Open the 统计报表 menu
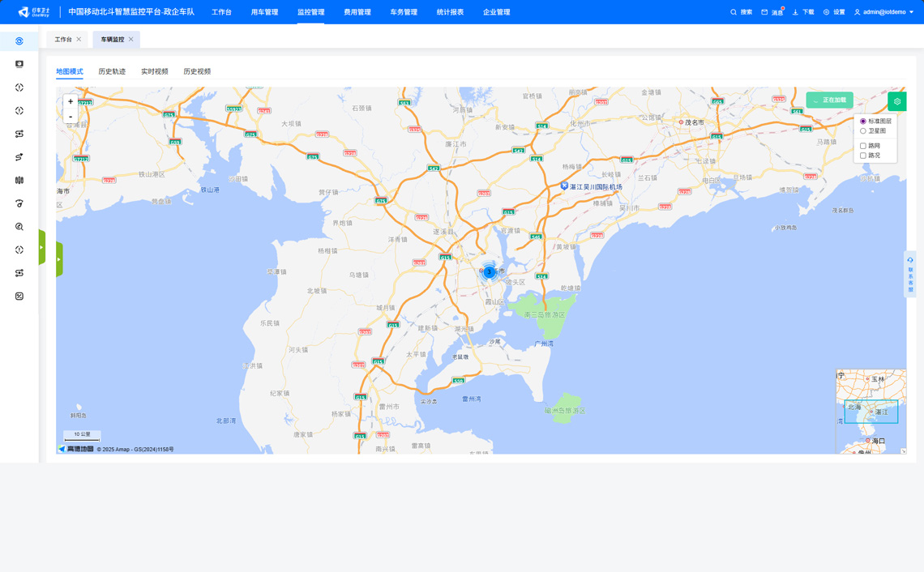The image size is (924, 572). pos(450,12)
